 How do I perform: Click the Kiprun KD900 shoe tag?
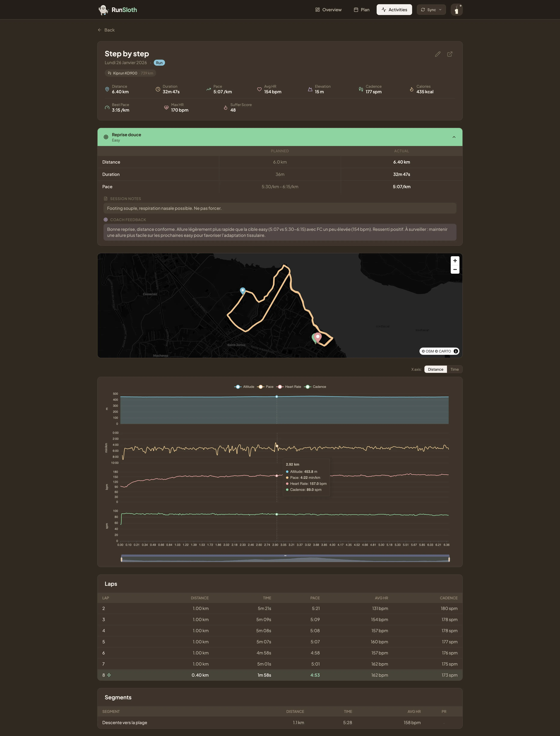pos(130,73)
